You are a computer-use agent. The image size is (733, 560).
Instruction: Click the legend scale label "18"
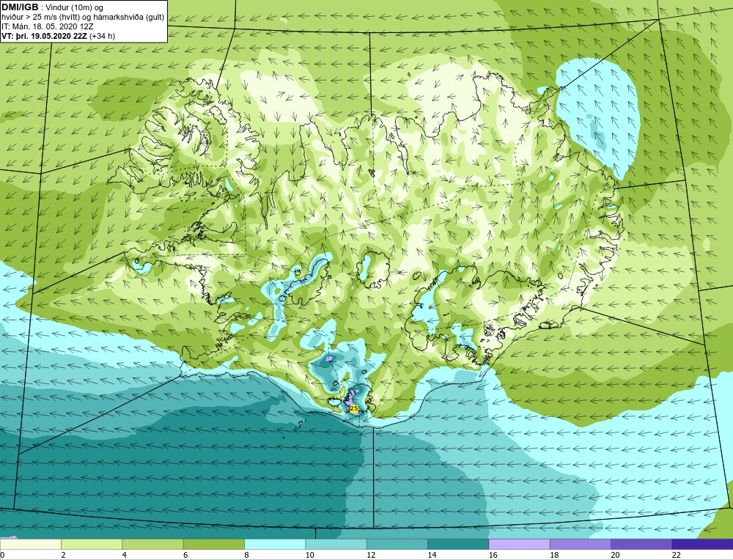click(x=554, y=555)
